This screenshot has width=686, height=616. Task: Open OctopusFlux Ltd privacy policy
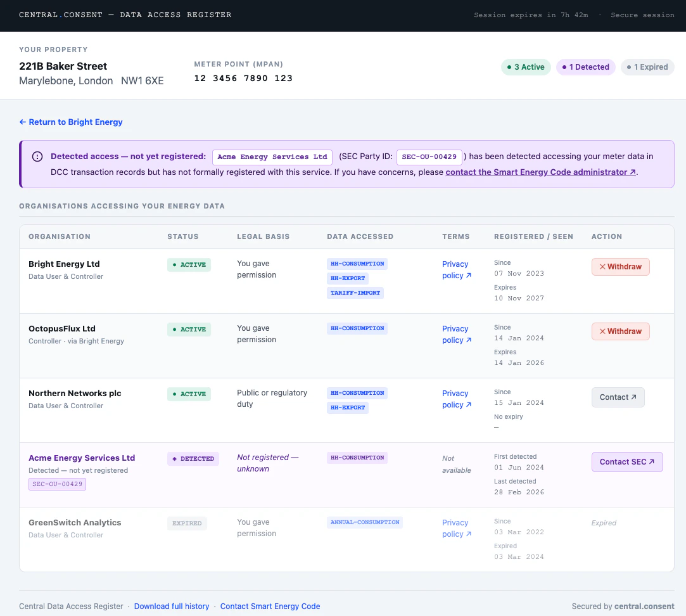pos(456,335)
